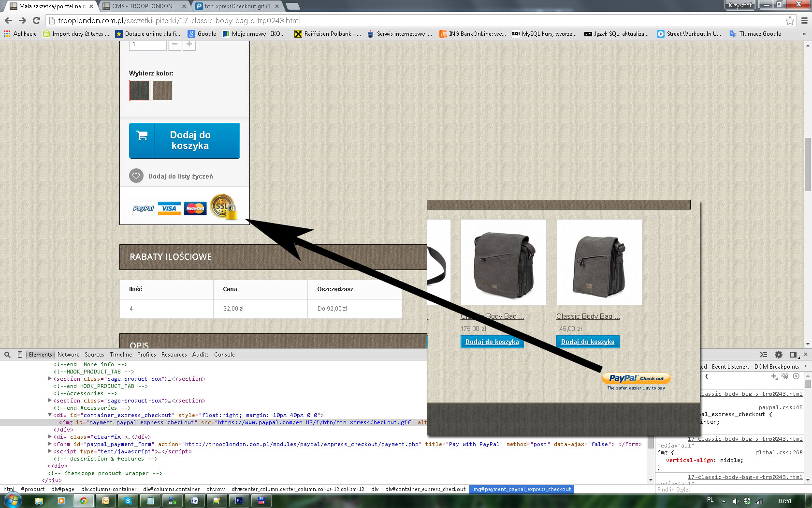Open Photoshop from the taskbar
This screenshot has height=508, width=812.
coord(239,501)
